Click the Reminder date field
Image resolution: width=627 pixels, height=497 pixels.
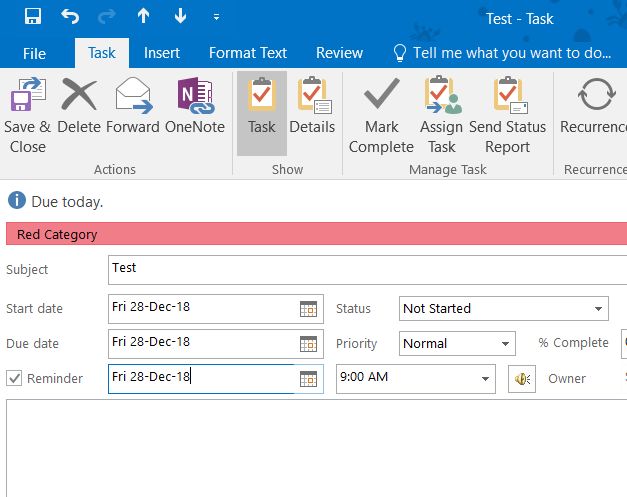tap(202, 378)
